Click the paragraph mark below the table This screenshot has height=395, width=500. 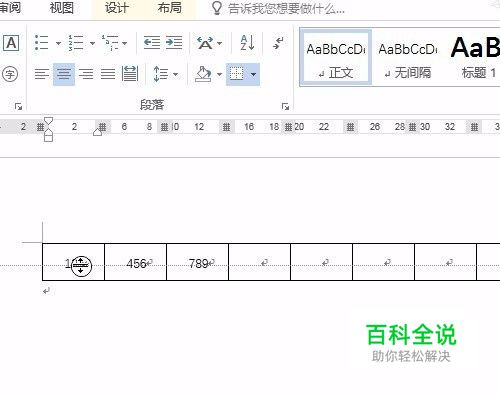coord(46,291)
